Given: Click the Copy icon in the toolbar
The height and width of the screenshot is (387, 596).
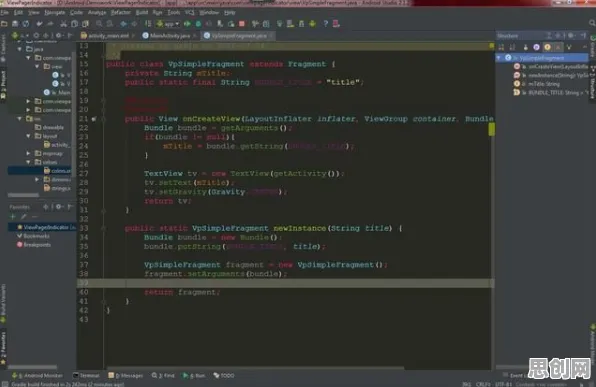Looking at the screenshot, I should [x=74, y=24].
